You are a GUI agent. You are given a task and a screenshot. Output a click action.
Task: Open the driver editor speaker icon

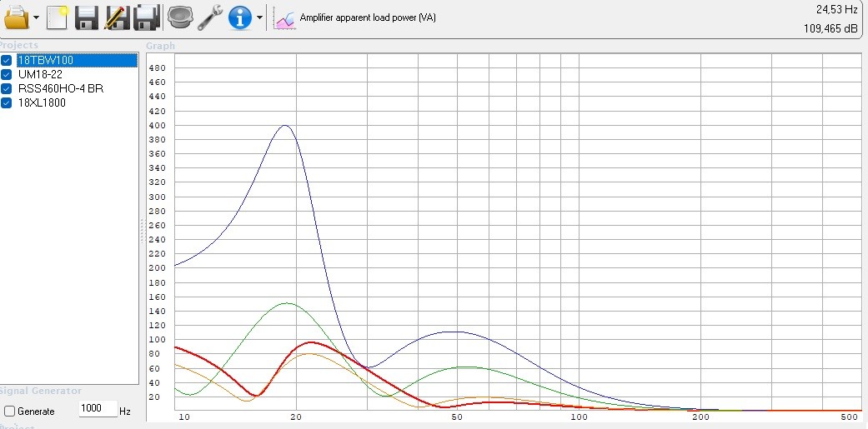tap(178, 17)
